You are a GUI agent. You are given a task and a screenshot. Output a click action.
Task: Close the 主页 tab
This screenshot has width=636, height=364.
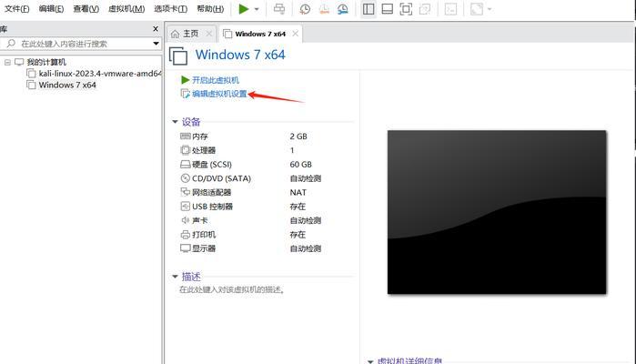tap(209, 34)
